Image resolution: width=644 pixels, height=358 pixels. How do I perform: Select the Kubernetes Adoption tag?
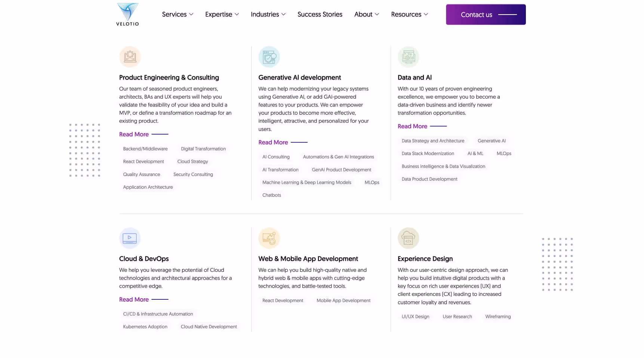point(145,327)
